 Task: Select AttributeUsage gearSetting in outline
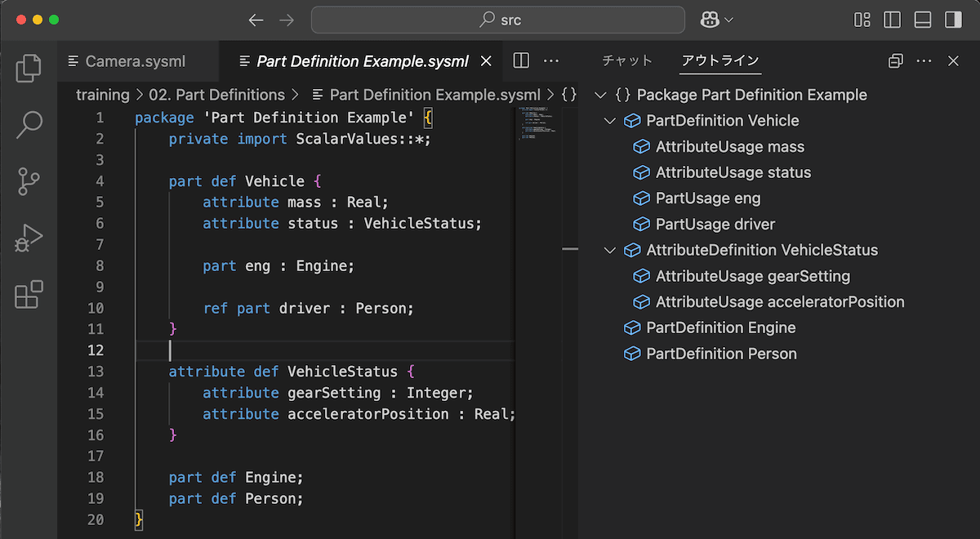click(x=753, y=276)
